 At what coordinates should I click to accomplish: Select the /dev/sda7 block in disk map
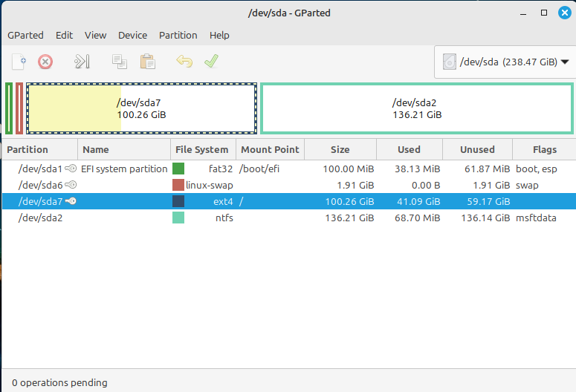tap(141, 108)
